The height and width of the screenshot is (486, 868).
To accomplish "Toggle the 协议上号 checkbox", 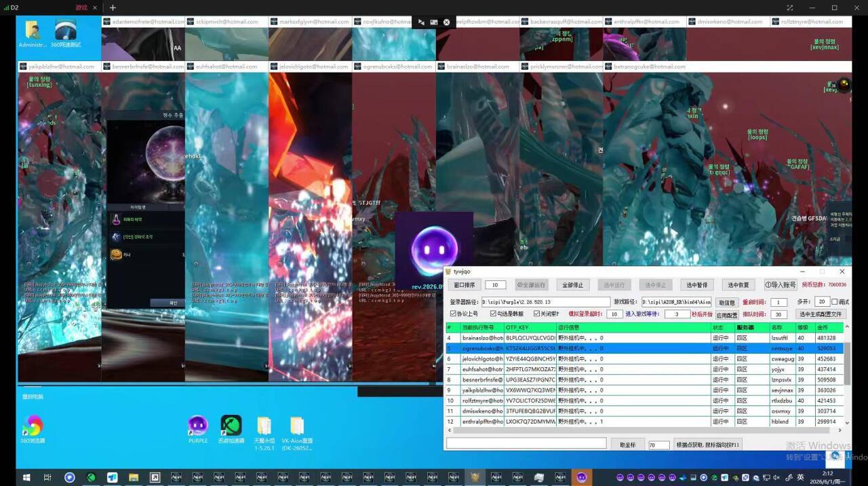I will [465, 314].
